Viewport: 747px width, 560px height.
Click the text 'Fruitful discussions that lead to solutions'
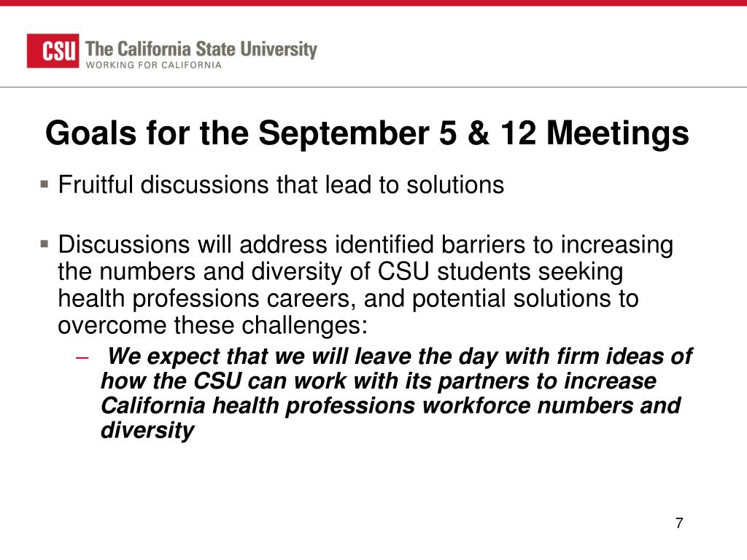tap(281, 184)
